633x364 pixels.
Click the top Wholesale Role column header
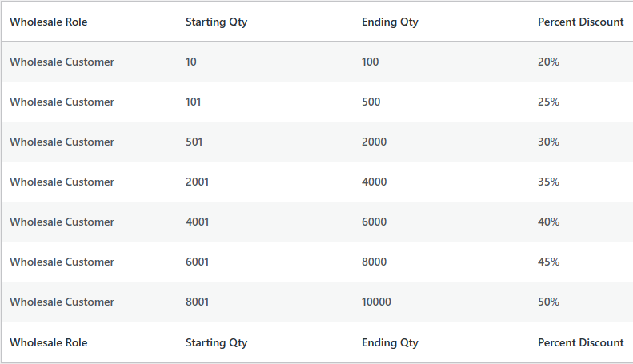[49, 22]
